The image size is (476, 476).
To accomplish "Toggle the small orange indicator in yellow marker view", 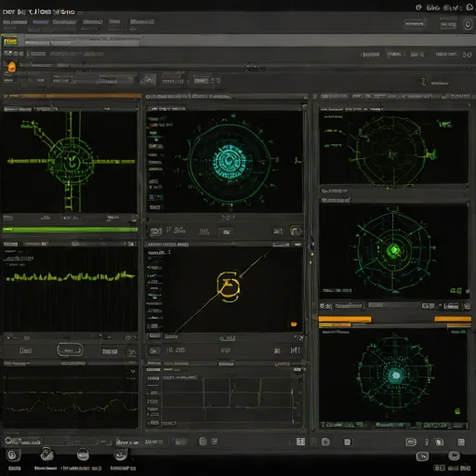I will pos(294,324).
